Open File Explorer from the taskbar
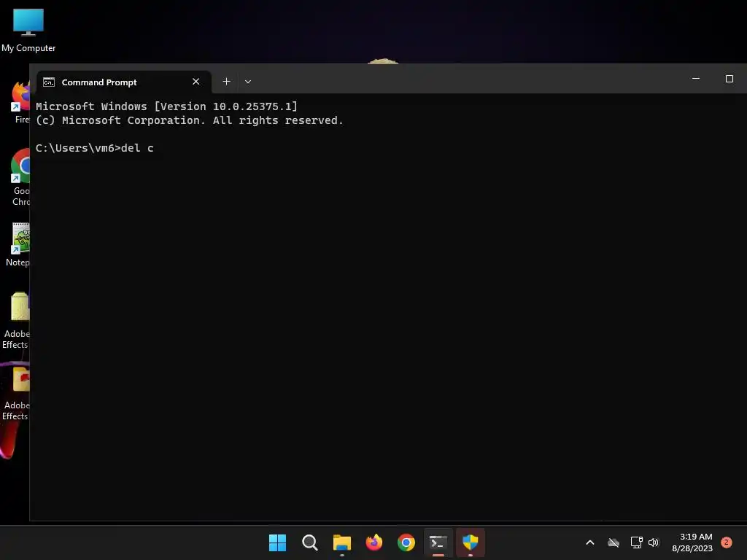The image size is (747, 560). (x=341, y=542)
